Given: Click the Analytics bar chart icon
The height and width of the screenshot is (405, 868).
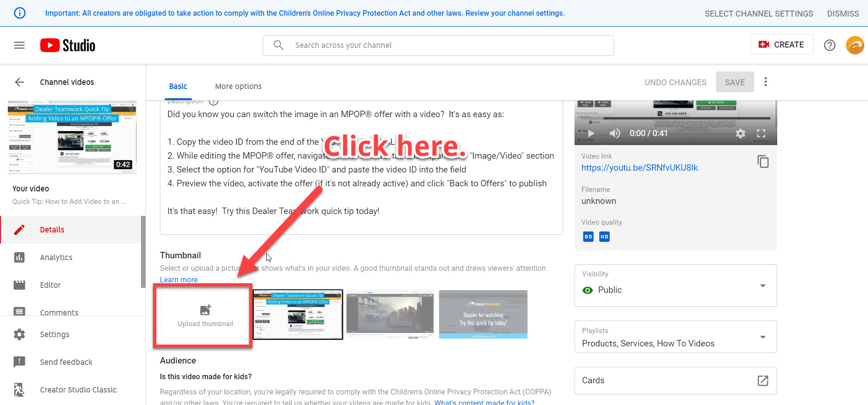Looking at the screenshot, I should point(19,257).
